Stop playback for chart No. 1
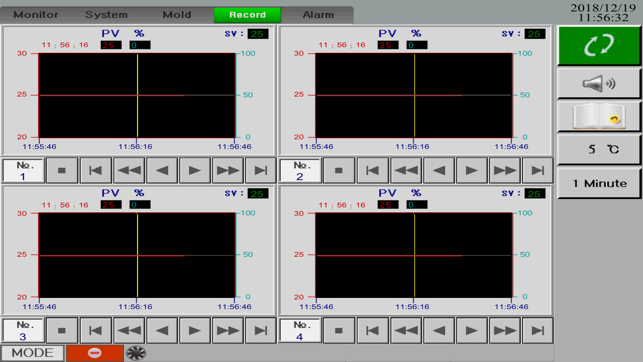This screenshot has height=362, width=643. [x=62, y=170]
